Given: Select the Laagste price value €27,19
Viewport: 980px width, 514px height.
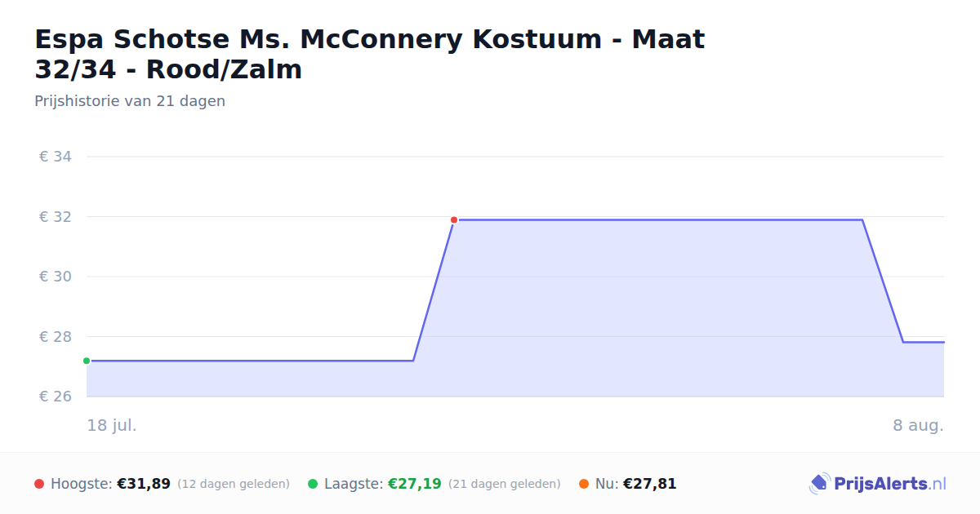Looking at the screenshot, I should click(x=415, y=484).
